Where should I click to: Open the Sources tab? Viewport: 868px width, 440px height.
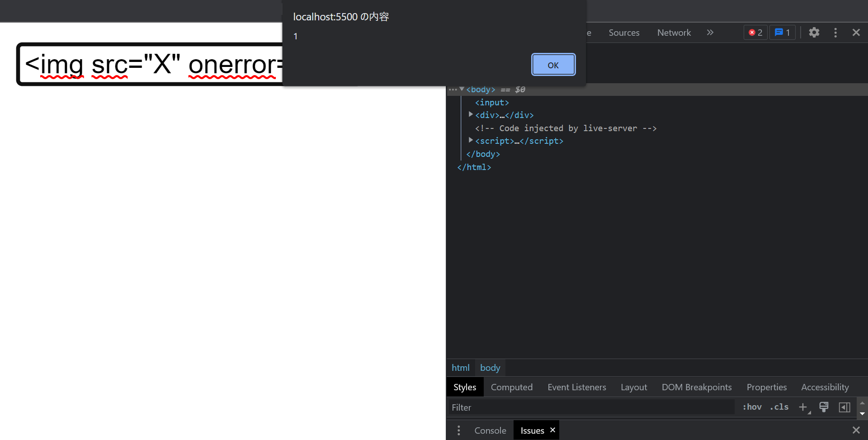pyautogui.click(x=624, y=33)
